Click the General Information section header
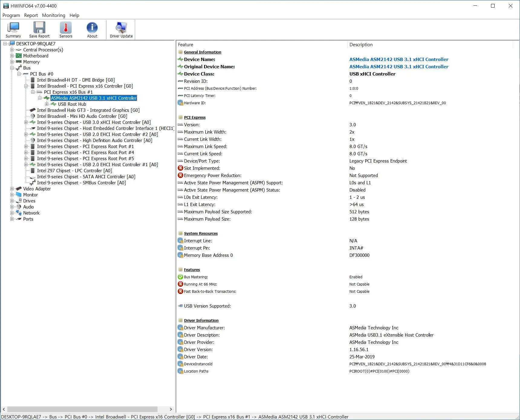 coord(203,52)
